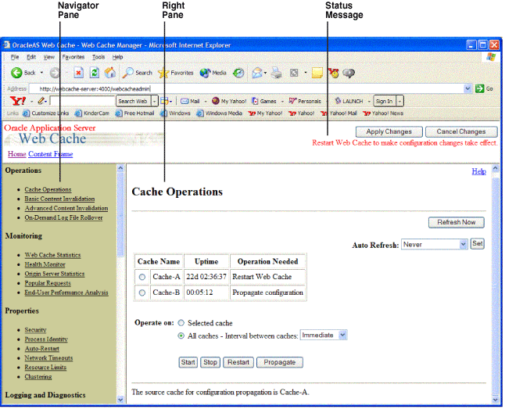The height and width of the screenshot is (420, 523).
Task: Open the KinderCam links bar shortcut
Action: point(92,113)
